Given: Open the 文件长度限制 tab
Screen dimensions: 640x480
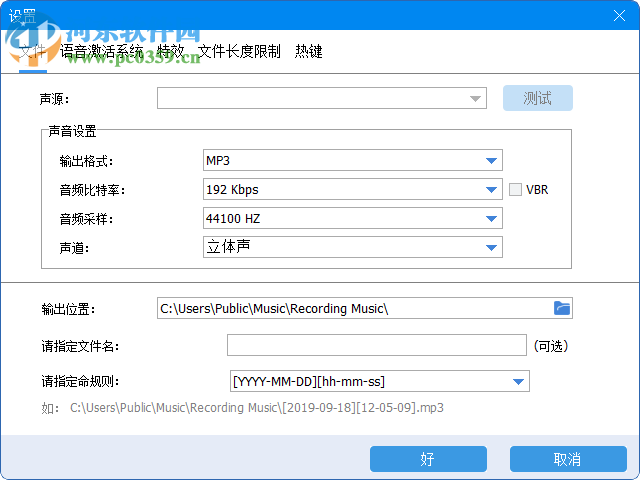Looking at the screenshot, I should [x=239, y=52].
